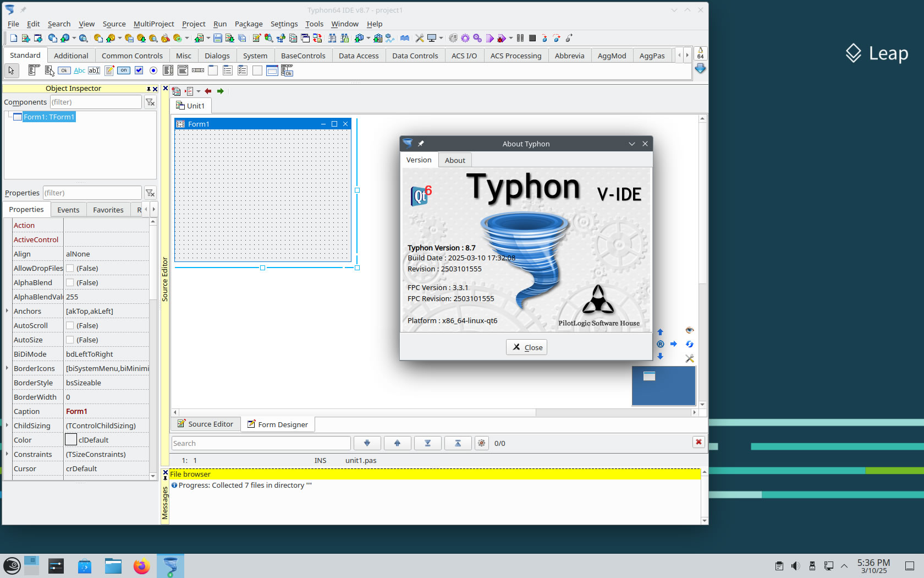924x578 pixels.
Task: Click the Stop execution square icon
Action: click(x=532, y=38)
